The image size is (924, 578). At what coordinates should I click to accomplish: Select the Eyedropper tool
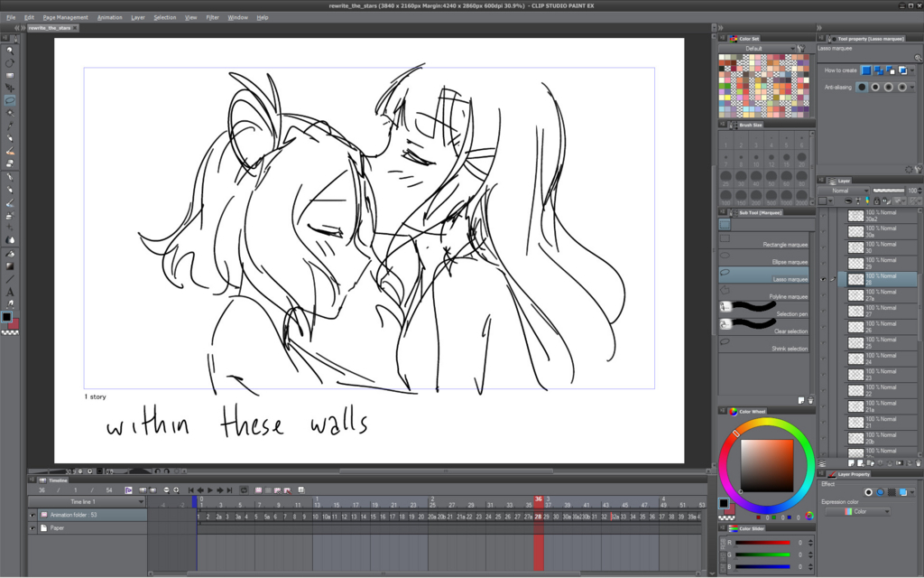10,125
